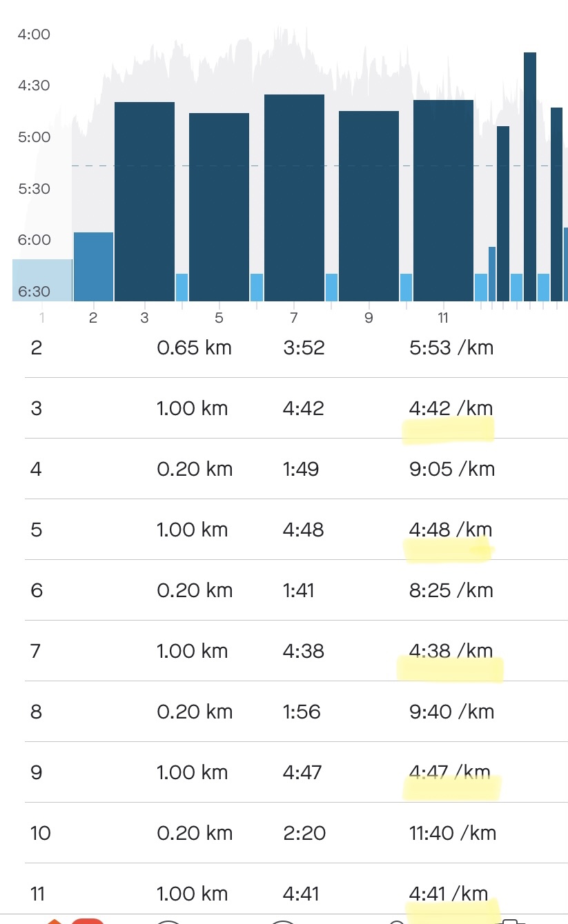Open lap 8 row with 9:40 /km

tap(295, 712)
